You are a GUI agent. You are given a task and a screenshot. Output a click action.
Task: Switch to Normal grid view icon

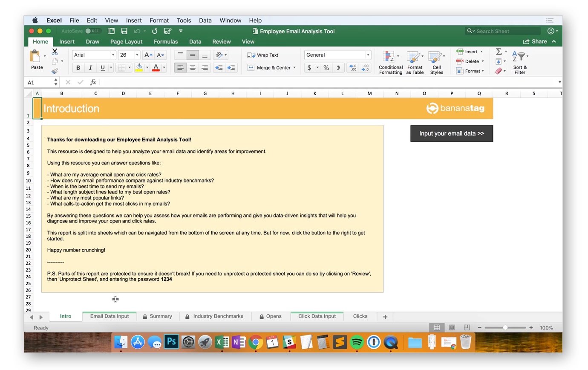coord(437,328)
